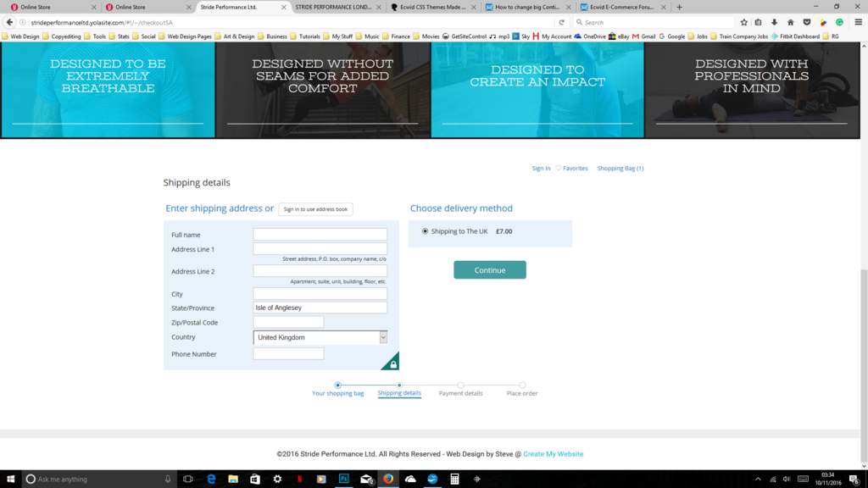
Task: Click the Continue button
Action: point(490,270)
